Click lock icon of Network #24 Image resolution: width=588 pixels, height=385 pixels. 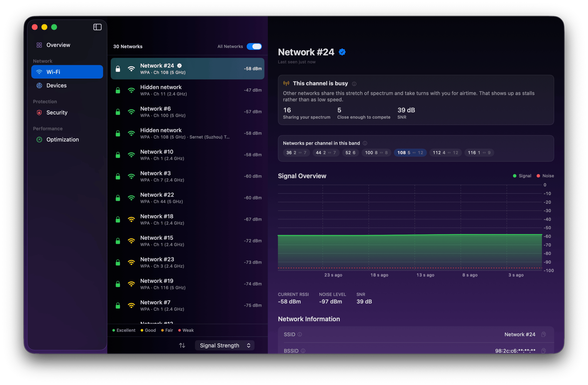(x=118, y=69)
